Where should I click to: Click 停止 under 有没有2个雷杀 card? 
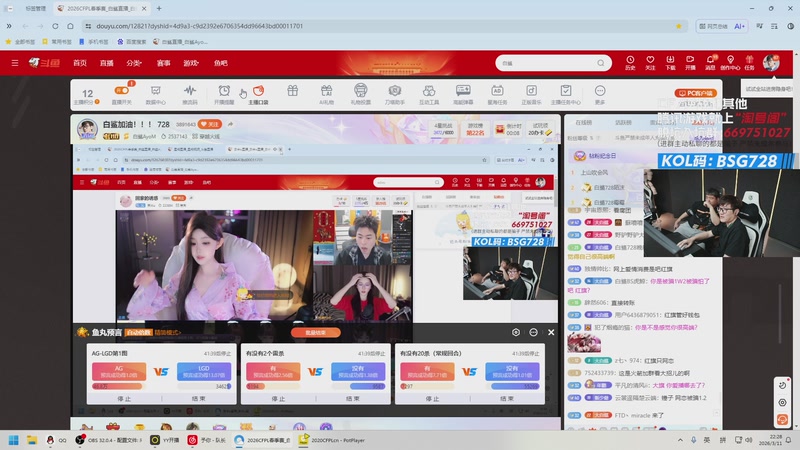click(x=279, y=398)
